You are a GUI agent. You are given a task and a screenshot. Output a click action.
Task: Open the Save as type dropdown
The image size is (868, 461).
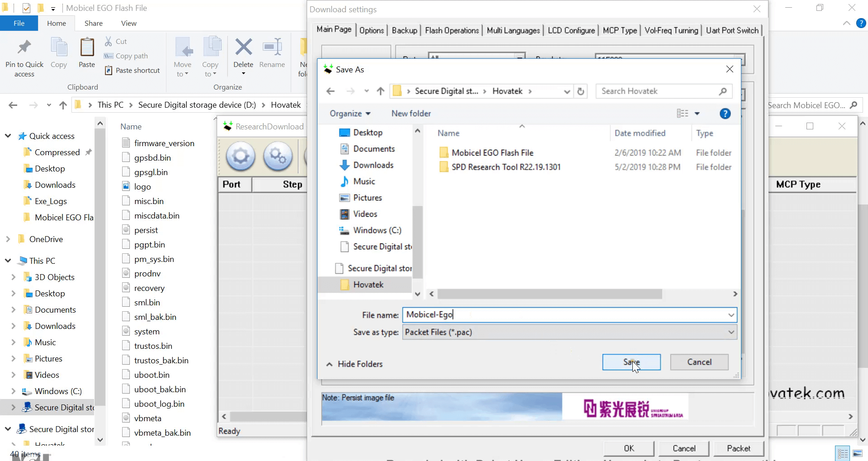click(731, 332)
